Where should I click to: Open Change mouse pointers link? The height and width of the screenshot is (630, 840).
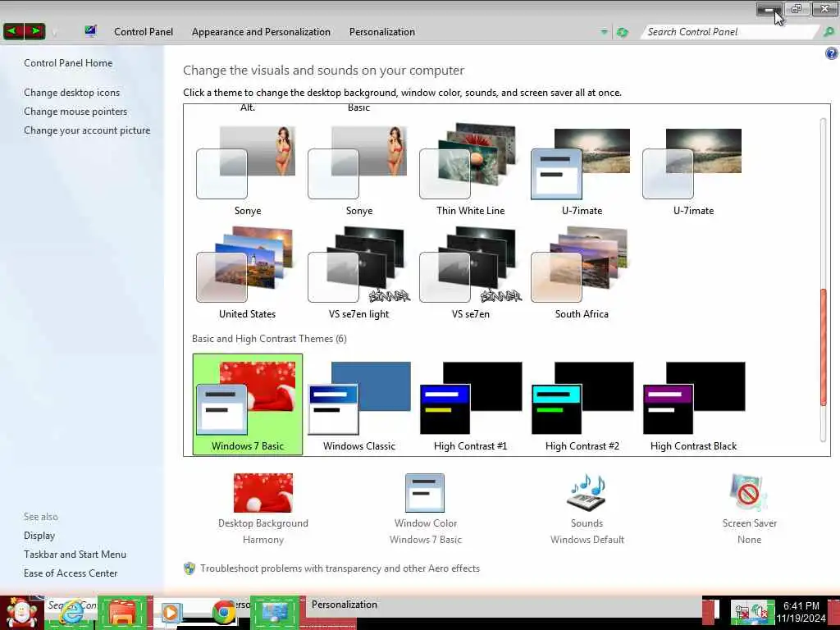pyautogui.click(x=75, y=112)
